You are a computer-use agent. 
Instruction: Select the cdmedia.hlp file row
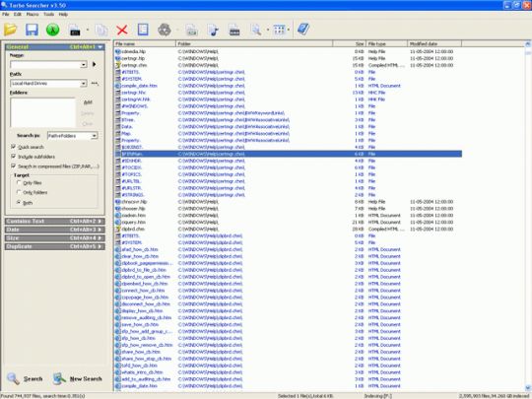point(288,52)
